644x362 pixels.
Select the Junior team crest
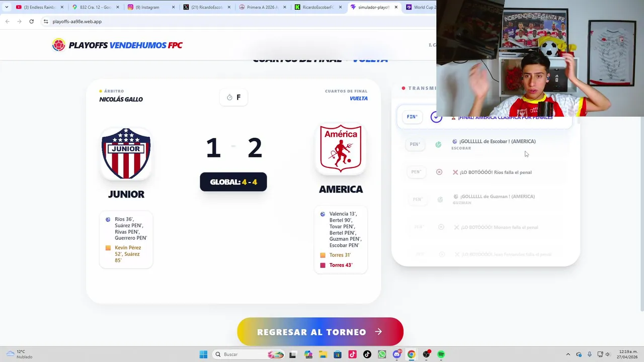click(126, 153)
